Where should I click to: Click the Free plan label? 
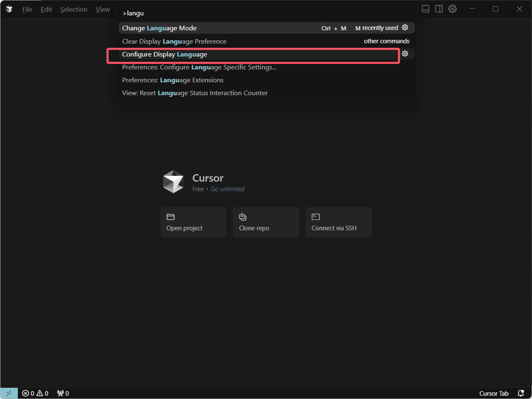[x=198, y=189]
